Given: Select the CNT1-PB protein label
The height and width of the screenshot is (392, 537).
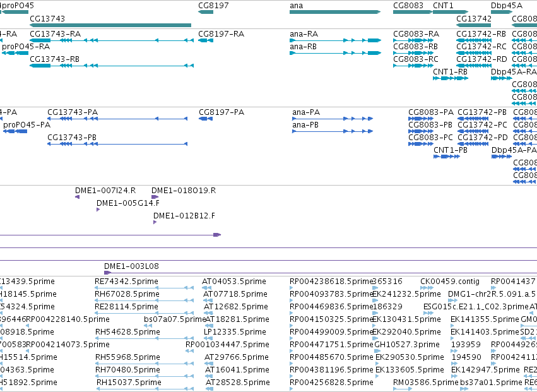Looking at the screenshot, I should (x=451, y=150).
